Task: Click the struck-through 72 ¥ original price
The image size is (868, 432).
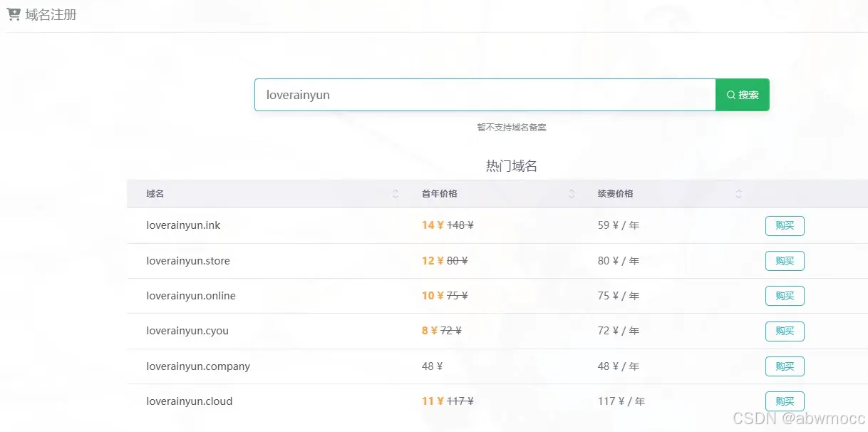Action: click(x=451, y=331)
